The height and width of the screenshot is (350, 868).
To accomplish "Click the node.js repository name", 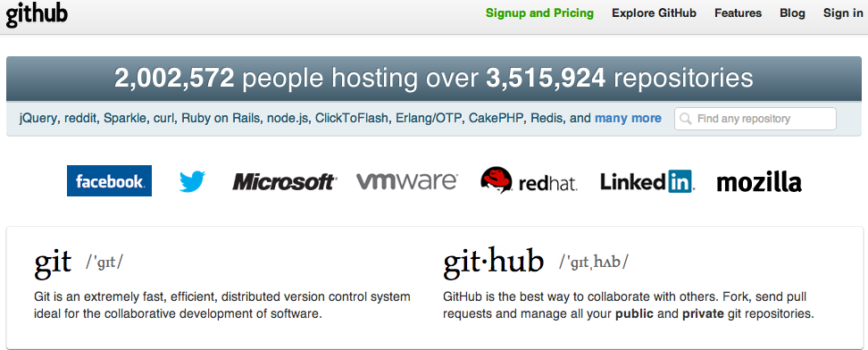I will click(288, 119).
